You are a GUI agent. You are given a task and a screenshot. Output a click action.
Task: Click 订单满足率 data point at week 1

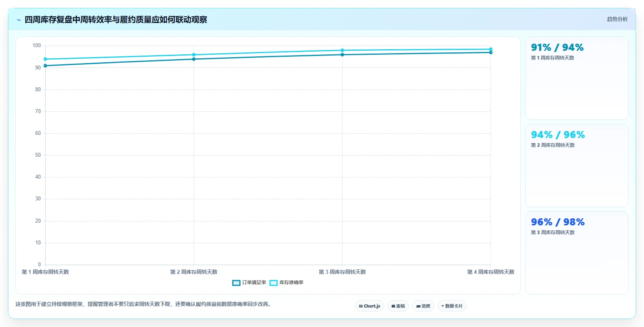pyautogui.click(x=45, y=66)
